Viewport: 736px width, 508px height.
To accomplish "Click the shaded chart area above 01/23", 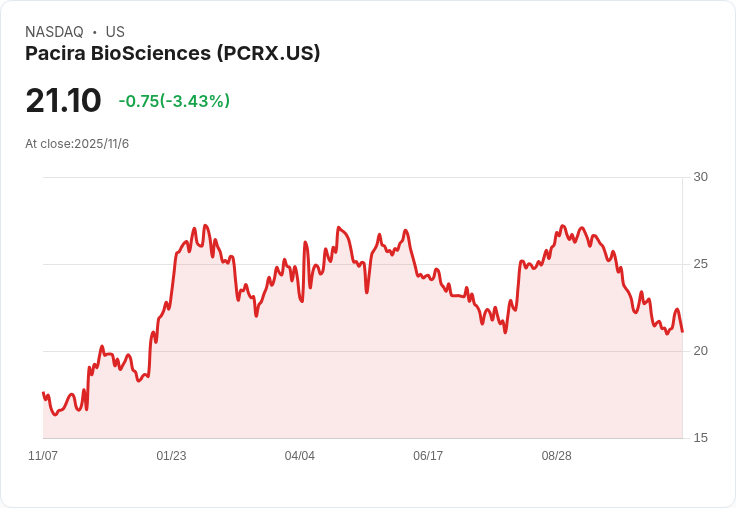I will (x=171, y=380).
